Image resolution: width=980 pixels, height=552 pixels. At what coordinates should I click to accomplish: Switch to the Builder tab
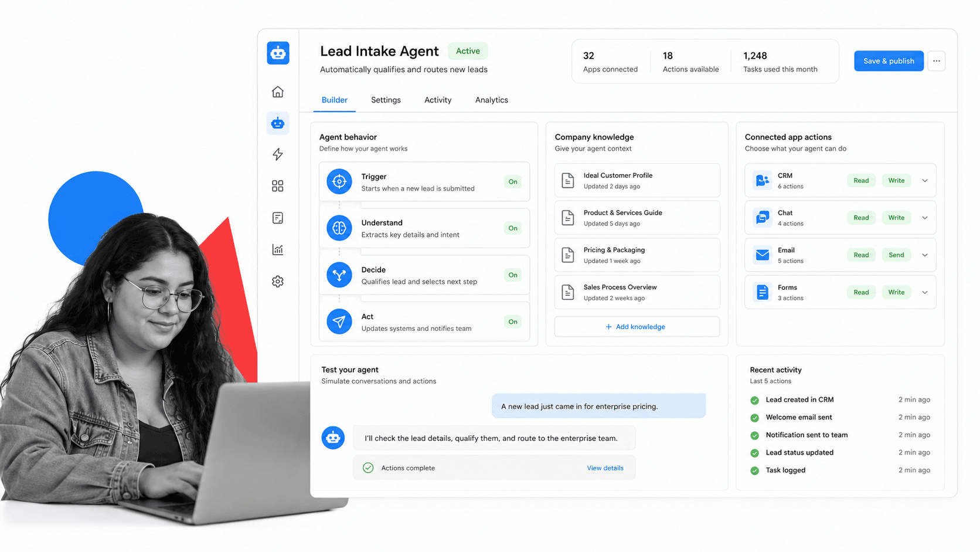(x=335, y=100)
